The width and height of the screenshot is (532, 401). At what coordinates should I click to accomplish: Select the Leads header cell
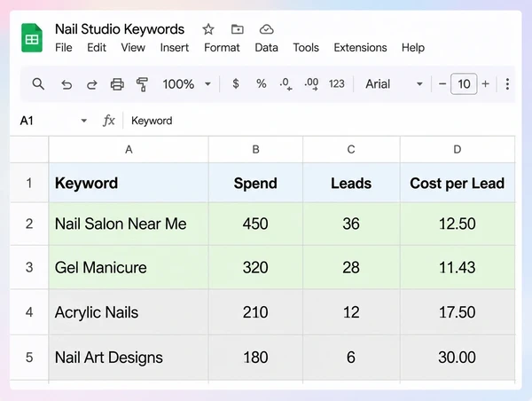pyautogui.click(x=351, y=183)
